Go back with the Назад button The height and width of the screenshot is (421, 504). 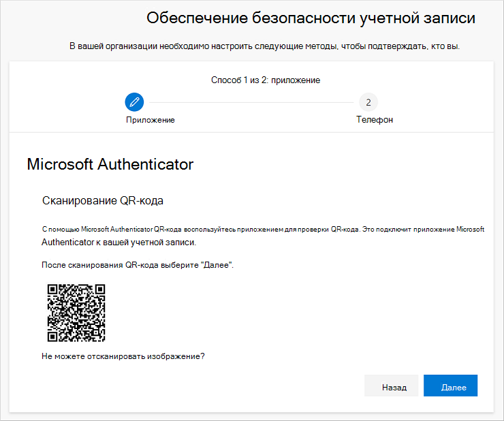pos(391,386)
